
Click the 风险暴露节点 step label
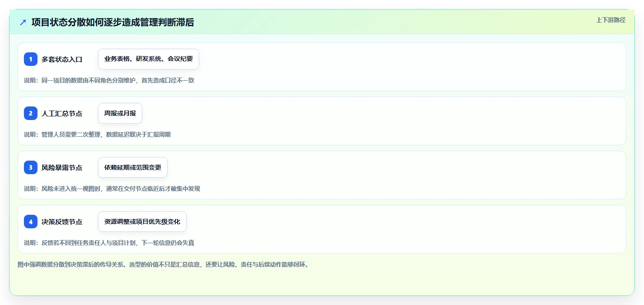tap(62, 167)
